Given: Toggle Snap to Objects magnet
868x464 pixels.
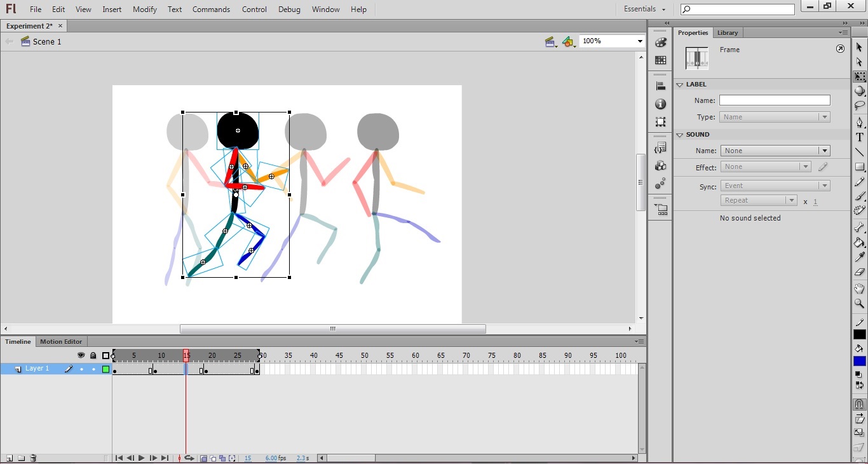Looking at the screenshot, I should click(859, 404).
